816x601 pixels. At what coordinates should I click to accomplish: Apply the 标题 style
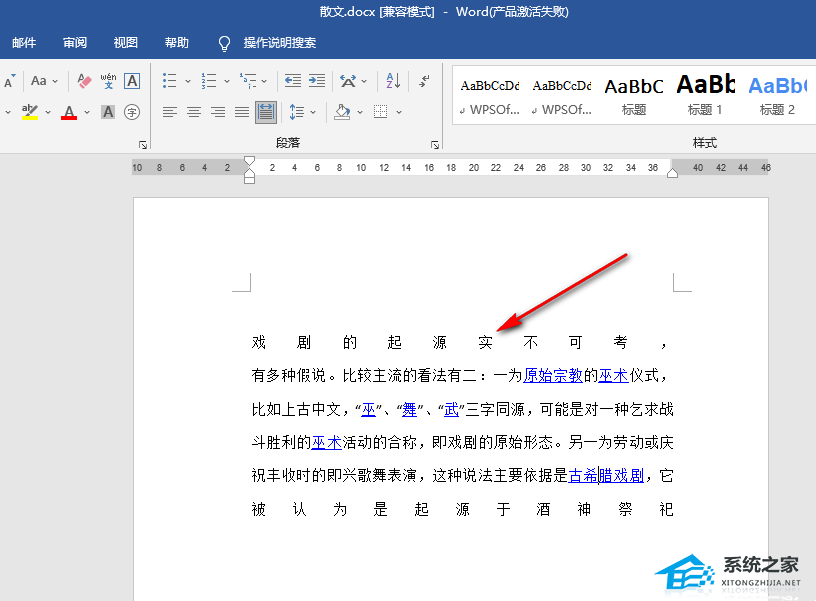click(634, 97)
